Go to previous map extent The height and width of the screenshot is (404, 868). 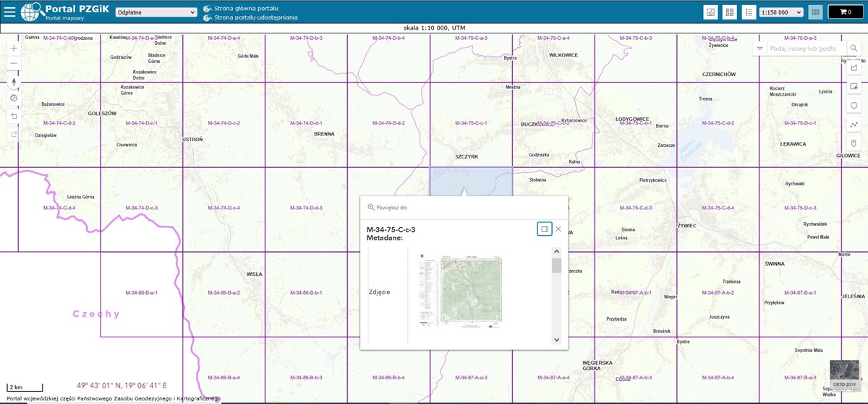click(14, 116)
